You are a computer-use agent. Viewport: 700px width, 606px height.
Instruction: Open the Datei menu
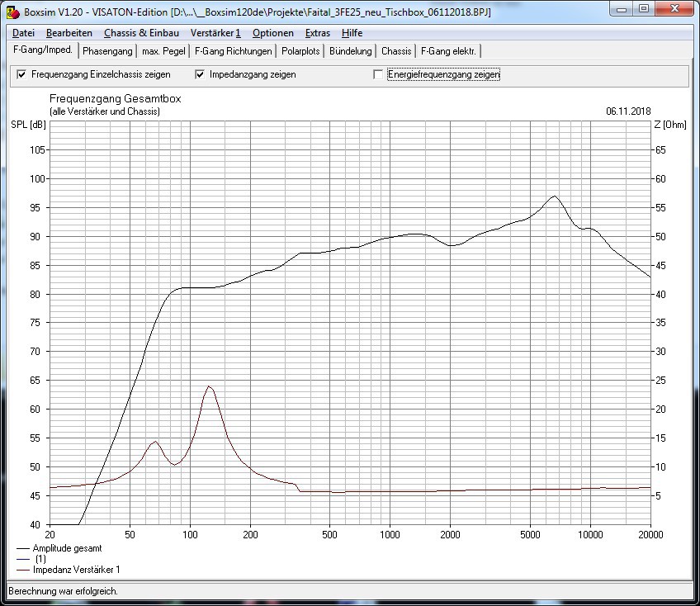coord(23,33)
